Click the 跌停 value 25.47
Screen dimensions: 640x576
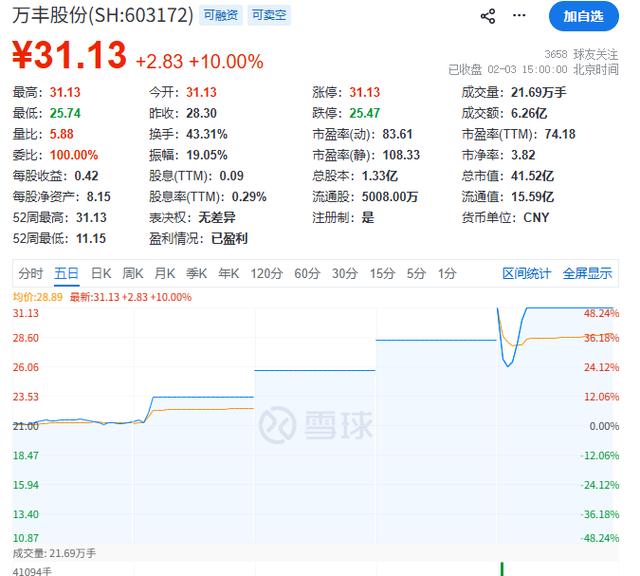click(x=364, y=113)
